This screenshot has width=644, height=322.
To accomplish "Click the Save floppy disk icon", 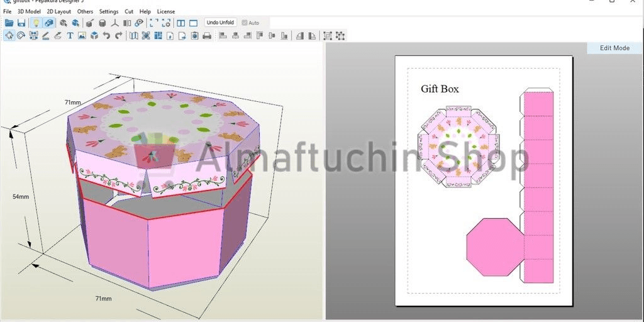I will click(21, 23).
